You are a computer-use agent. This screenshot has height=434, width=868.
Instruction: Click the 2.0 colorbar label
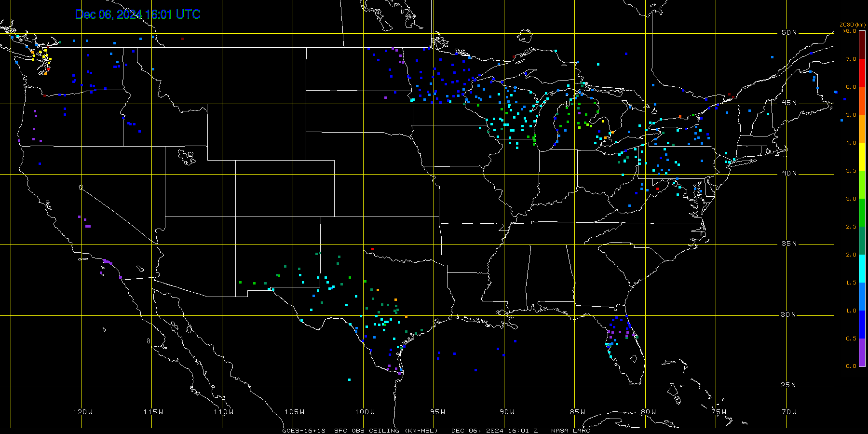click(851, 255)
